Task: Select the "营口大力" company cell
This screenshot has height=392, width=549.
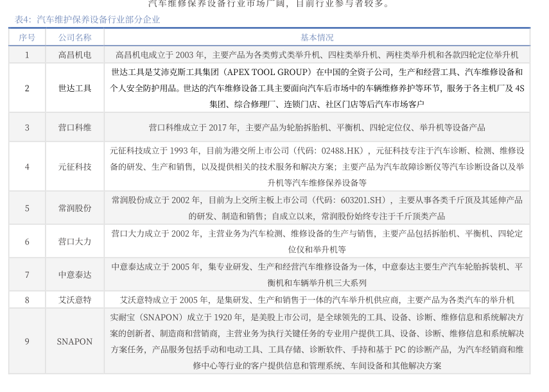Action: pyautogui.click(x=74, y=241)
